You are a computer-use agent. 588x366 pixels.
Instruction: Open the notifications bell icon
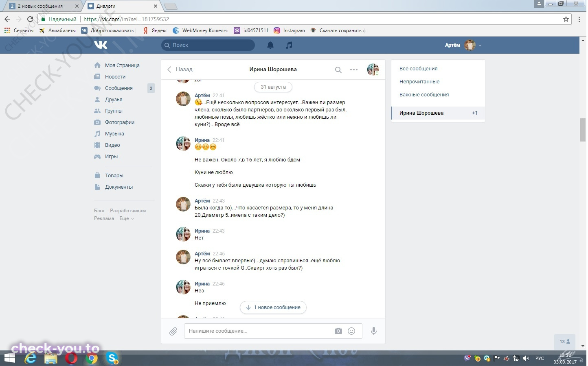[270, 45]
